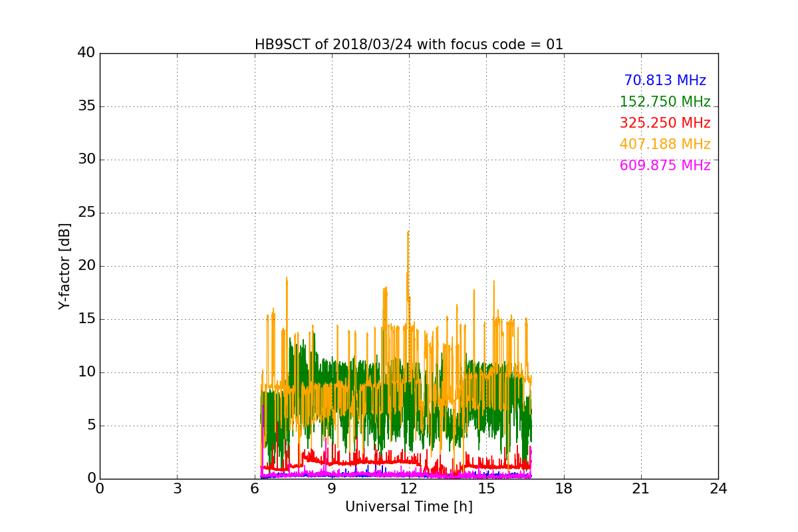Click the x-axis tick label 6
Viewport: 798px width, 532px height.
pyautogui.click(x=255, y=489)
